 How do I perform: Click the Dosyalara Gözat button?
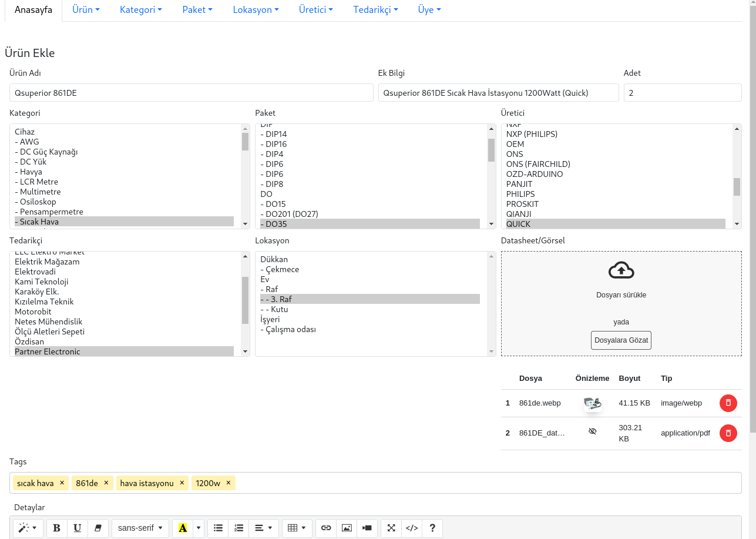pyautogui.click(x=621, y=340)
